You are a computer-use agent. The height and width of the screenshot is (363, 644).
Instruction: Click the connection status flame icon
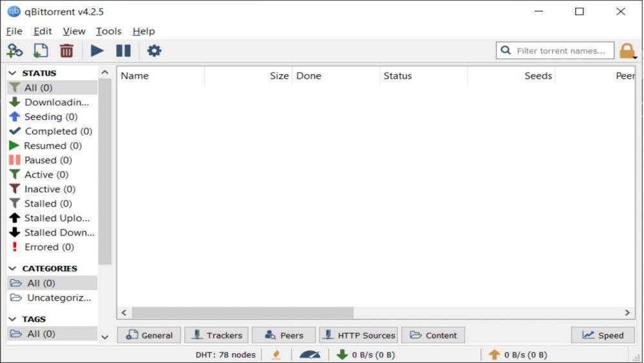pos(276,355)
